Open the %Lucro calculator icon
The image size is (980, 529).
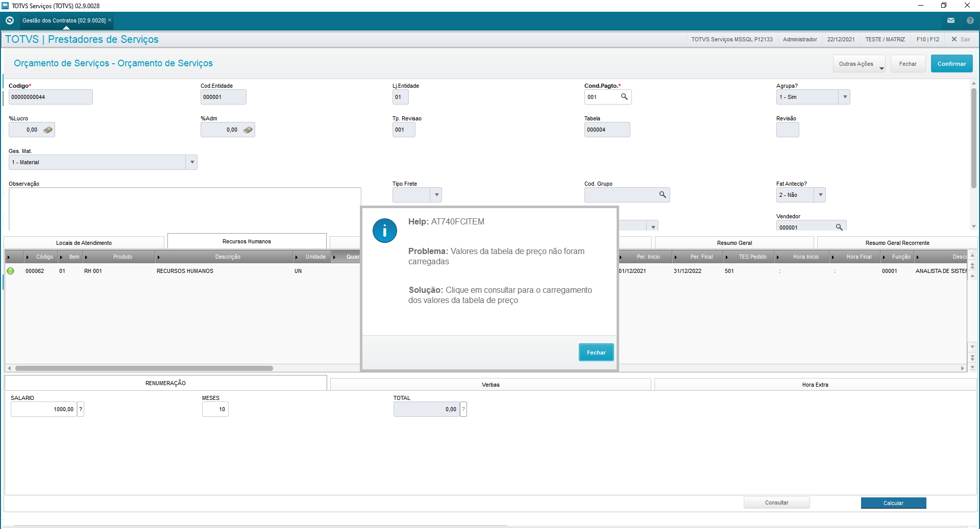pos(48,130)
